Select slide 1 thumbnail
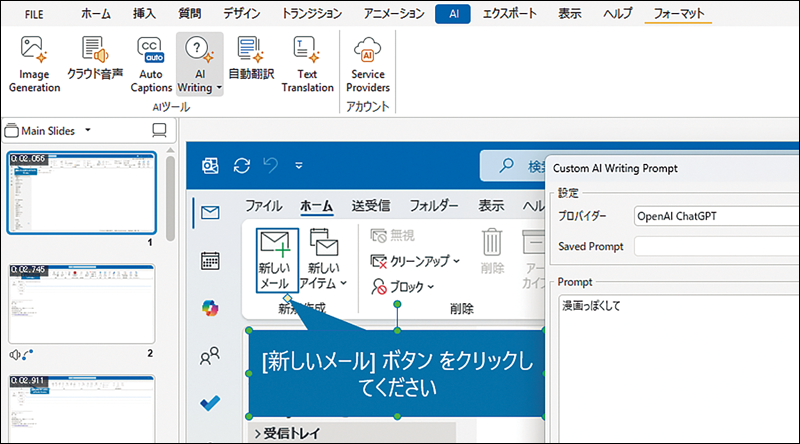 pos(80,192)
